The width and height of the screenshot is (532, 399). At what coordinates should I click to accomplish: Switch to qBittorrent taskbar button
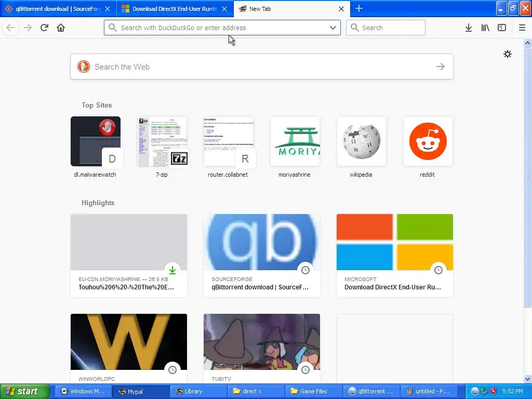pos(371,391)
